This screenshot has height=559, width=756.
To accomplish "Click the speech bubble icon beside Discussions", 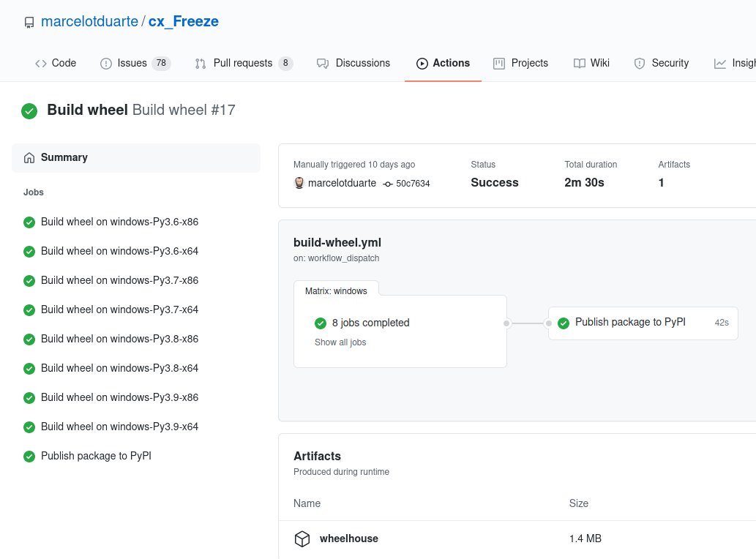I will [323, 63].
